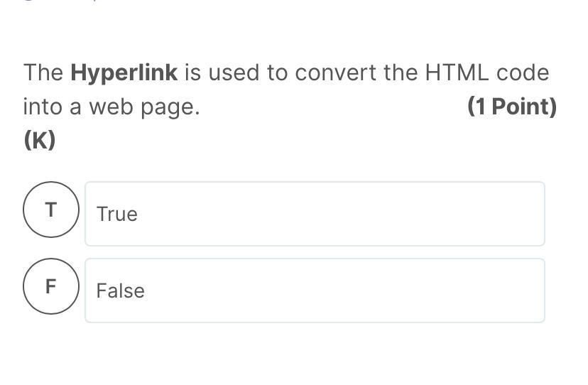Click the word "code" in the question
The width and height of the screenshot is (588, 385).
(x=523, y=73)
